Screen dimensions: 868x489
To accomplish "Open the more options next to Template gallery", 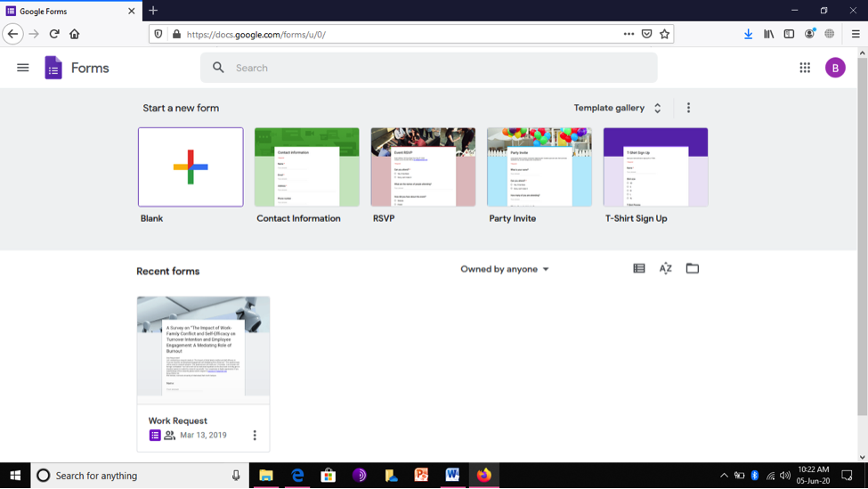I will click(x=688, y=108).
